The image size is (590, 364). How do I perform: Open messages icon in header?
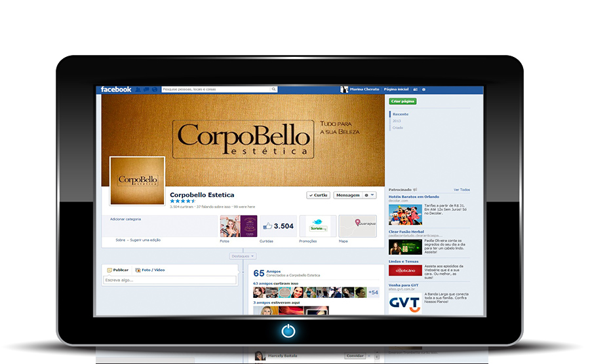coord(146,90)
